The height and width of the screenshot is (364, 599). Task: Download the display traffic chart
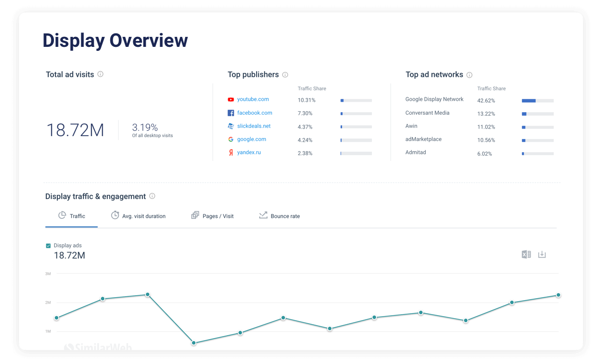tap(542, 254)
